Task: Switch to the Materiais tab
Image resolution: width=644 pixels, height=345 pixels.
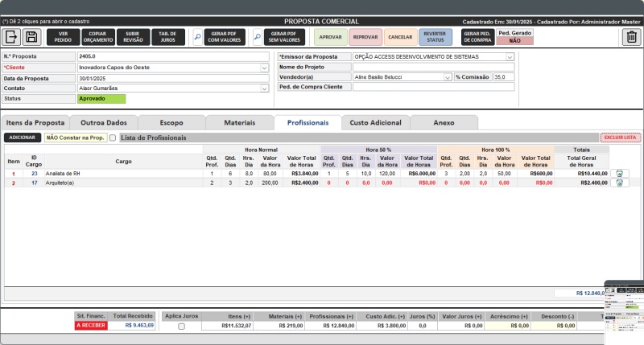Action: (239, 122)
